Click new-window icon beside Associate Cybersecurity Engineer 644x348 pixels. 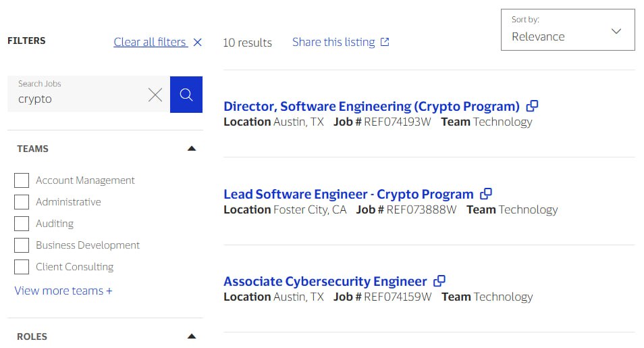pyautogui.click(x=439, y=281)
